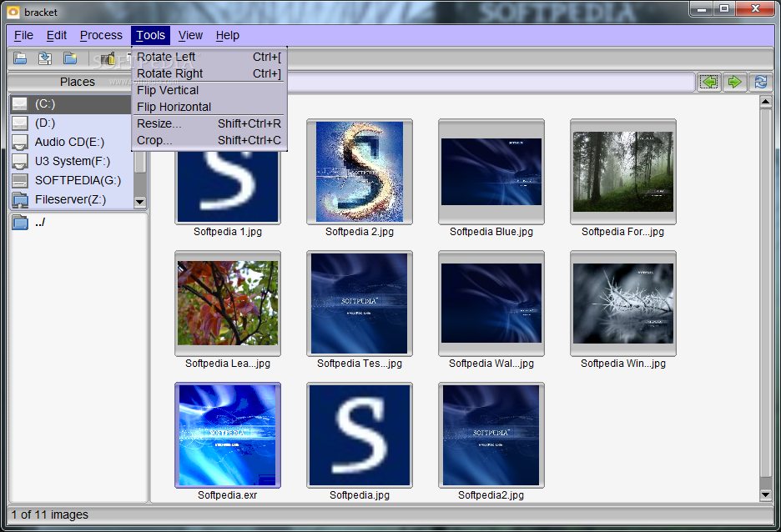
Task: Click the Softpedia Blue.jpg file name label
Action: pyautogui.click(x=491, y=232)
